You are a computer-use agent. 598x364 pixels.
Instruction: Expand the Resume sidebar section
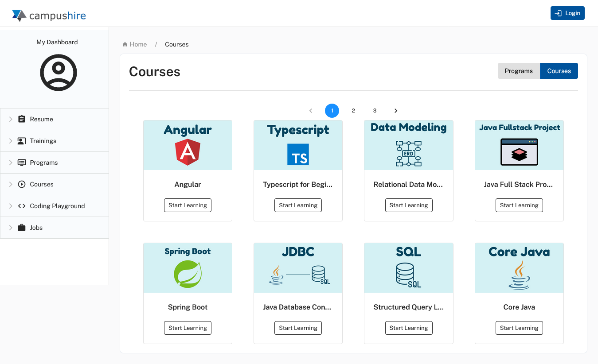click(11, 119)
